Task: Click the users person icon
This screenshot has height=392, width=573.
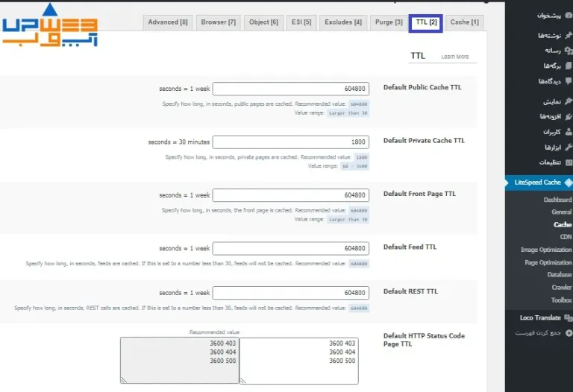Action: [569, 132]
